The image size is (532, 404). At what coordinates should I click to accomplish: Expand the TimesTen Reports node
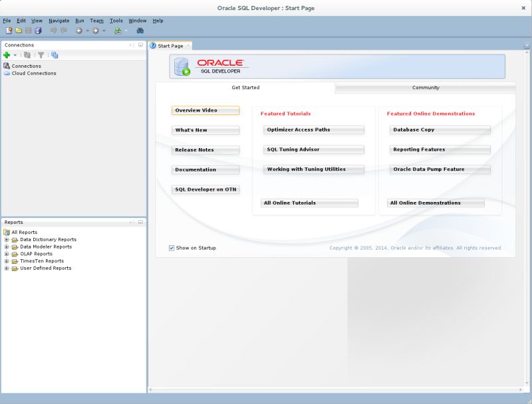point(7,261)
